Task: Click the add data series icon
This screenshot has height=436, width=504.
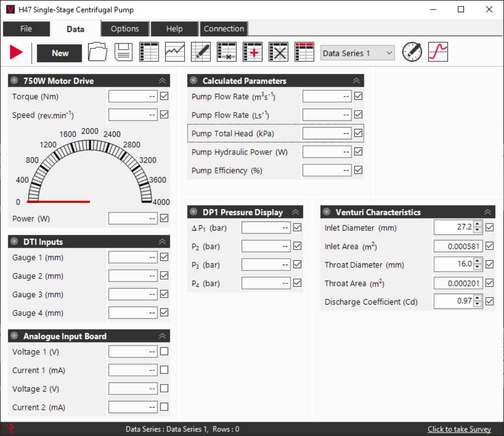Action: click(253, 51)
